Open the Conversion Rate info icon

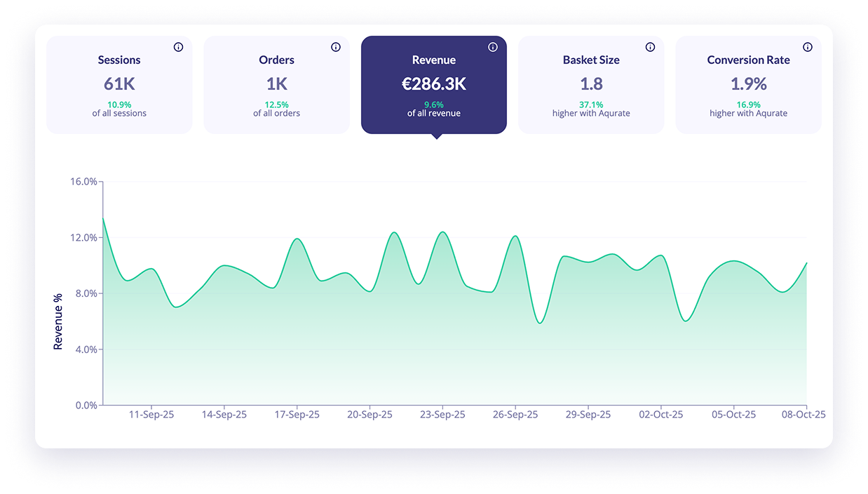(x=807, y=47)
